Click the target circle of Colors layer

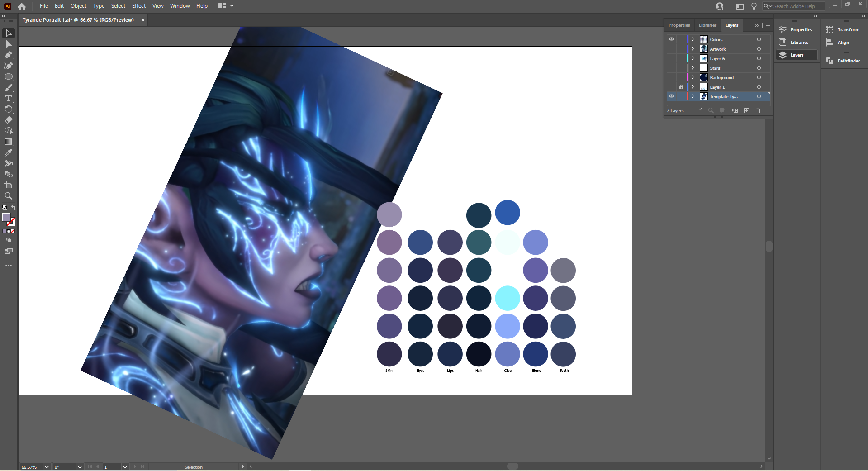(759, 39)
